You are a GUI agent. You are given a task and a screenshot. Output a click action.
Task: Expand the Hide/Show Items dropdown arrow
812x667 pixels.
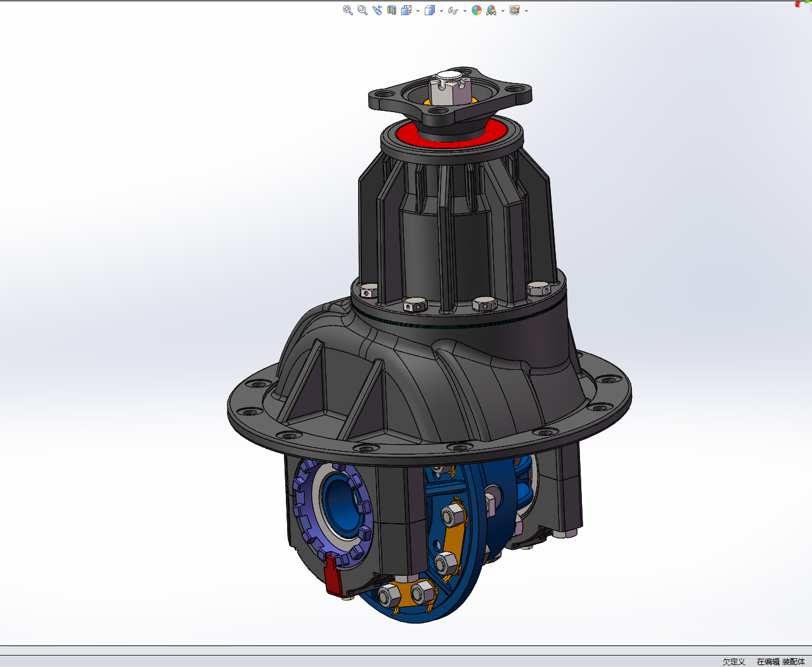click(x=465, y=11)
